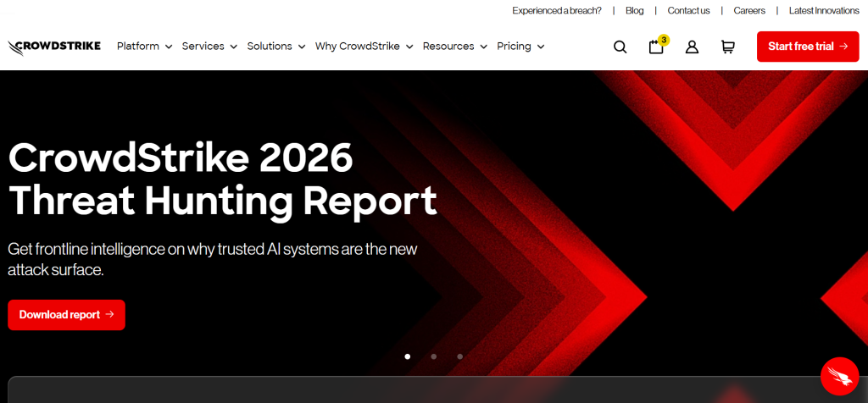
Task: Select the third carousel dot
Action: (459, 356)
